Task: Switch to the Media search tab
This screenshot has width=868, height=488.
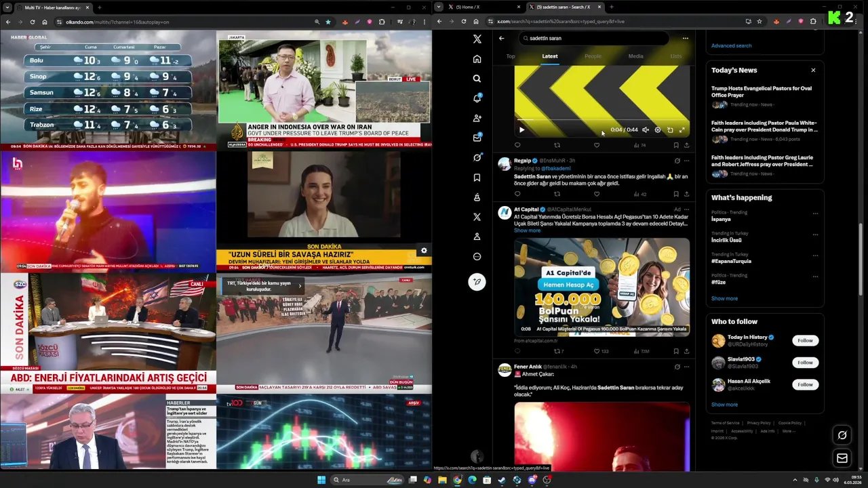Action: (635, 56)
